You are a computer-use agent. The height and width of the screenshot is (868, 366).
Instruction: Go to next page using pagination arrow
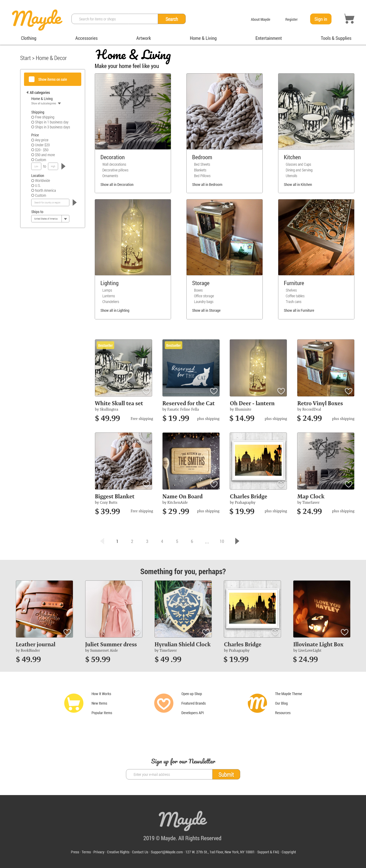coord(237,541)
